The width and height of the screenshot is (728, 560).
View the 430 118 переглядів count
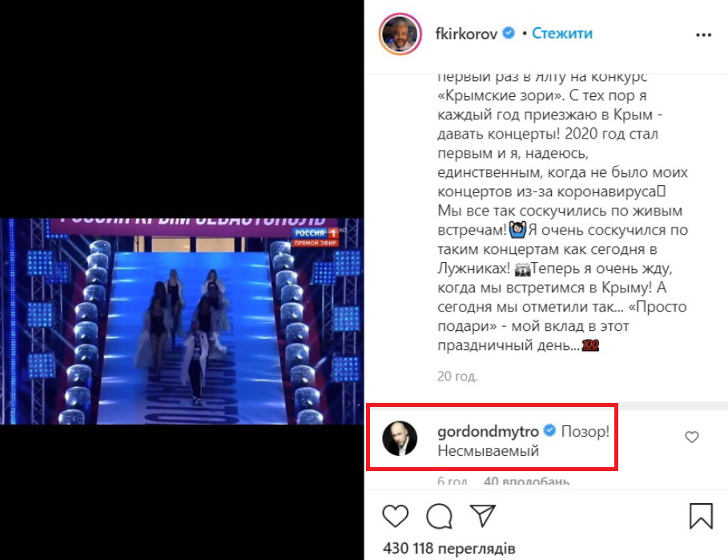click(449, 549)
